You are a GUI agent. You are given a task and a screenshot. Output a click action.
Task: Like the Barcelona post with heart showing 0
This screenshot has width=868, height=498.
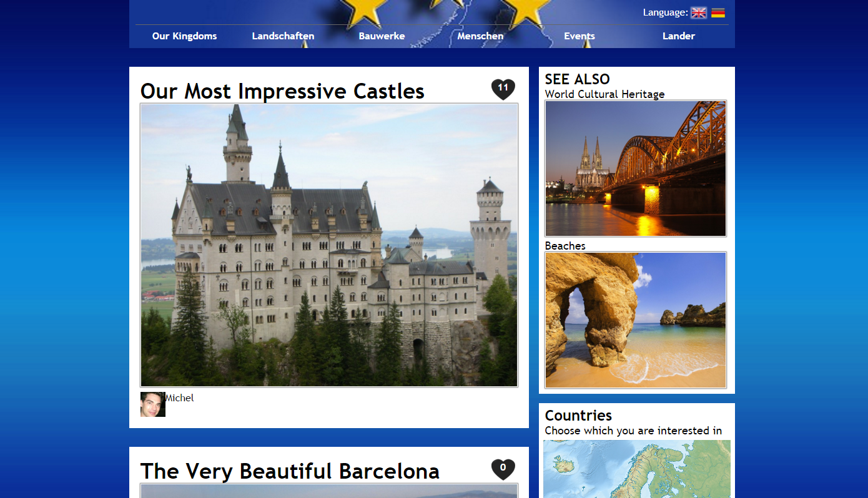pos(503,469)
